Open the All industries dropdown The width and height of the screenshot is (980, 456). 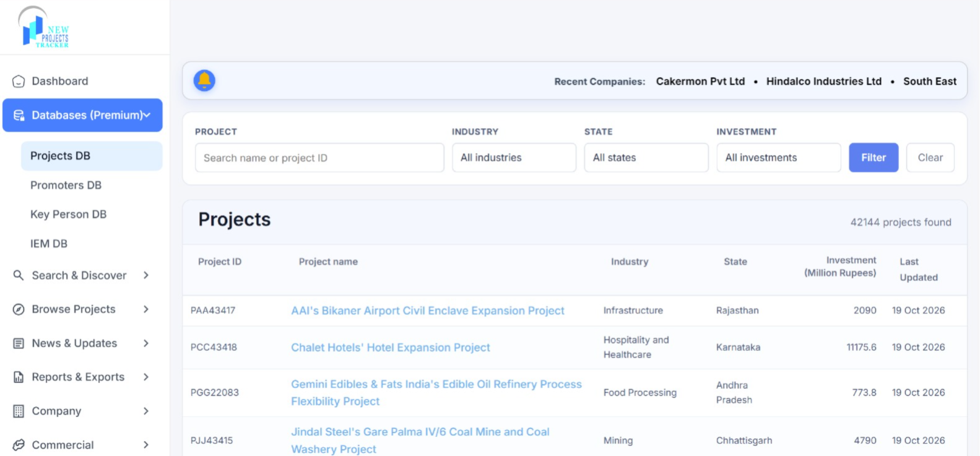[514, 158]
